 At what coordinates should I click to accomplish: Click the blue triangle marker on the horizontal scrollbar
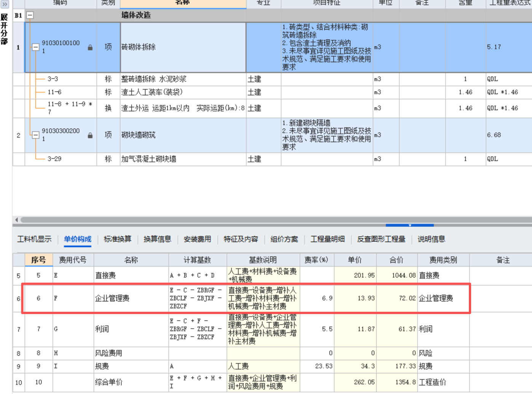(410, 226)
